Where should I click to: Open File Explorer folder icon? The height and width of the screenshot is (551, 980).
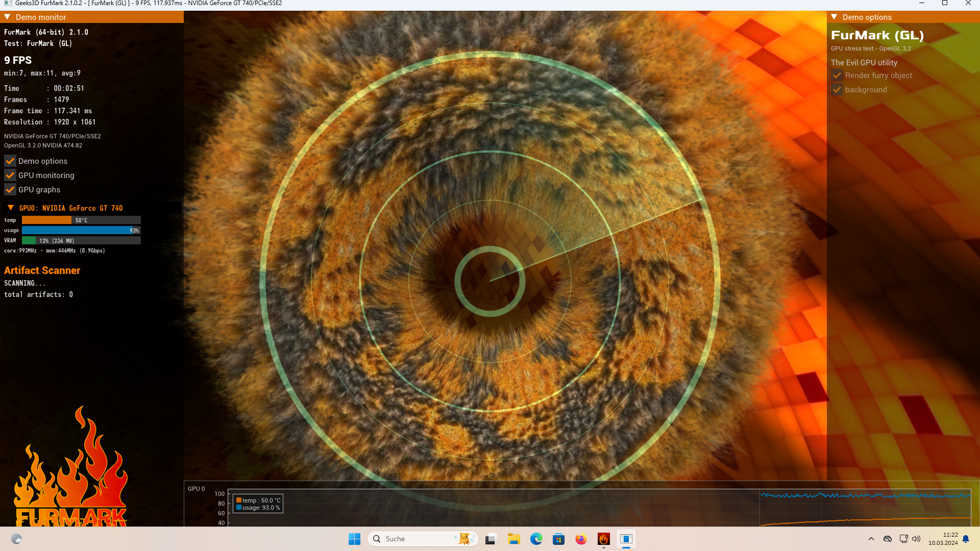pos(513,539)
